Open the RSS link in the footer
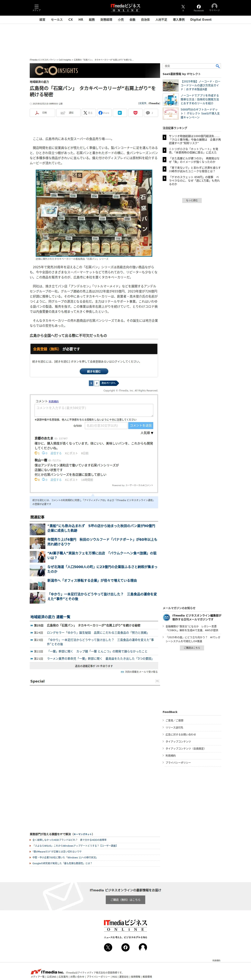The height and width of the screenshot is (980, 251). (115, 976)
